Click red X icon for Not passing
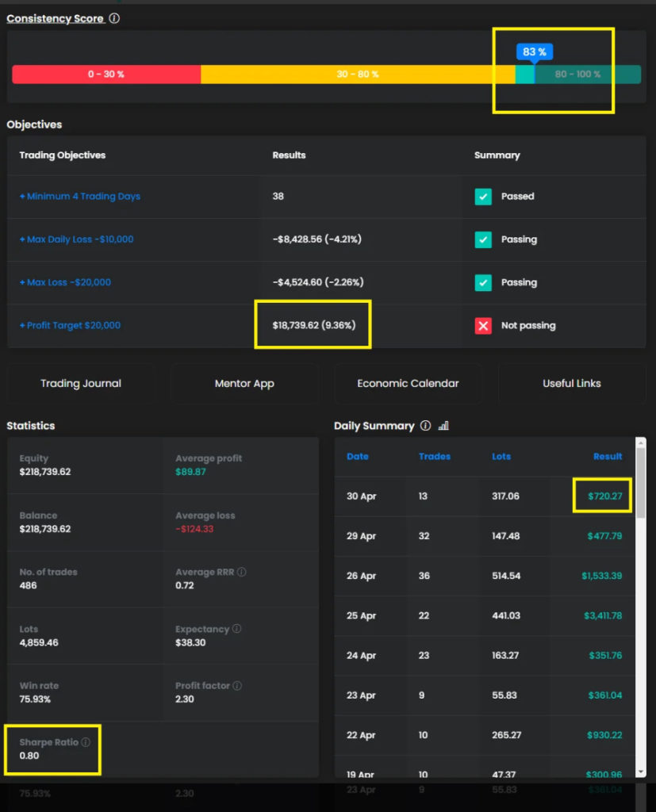Image resolution: width=656 pixels, height=812 pixels. click(x=483, y=325)
